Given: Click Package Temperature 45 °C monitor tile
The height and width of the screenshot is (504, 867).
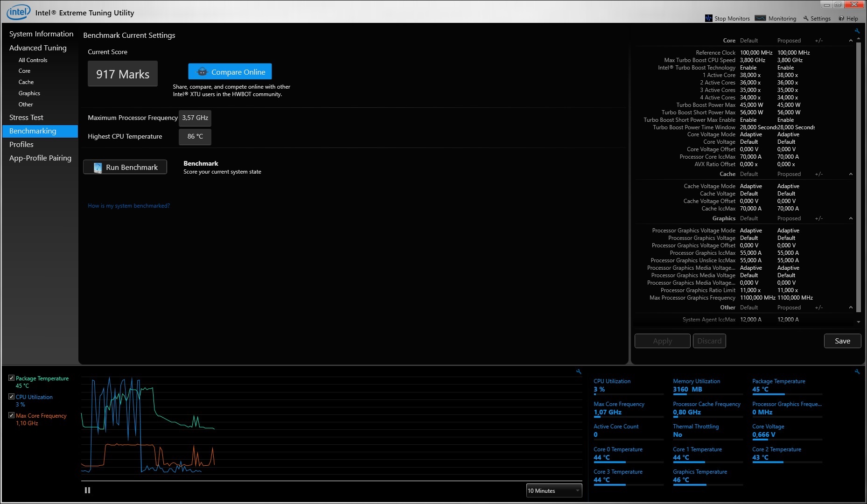Looking at the screenshot, I should (x=787, y=385).
